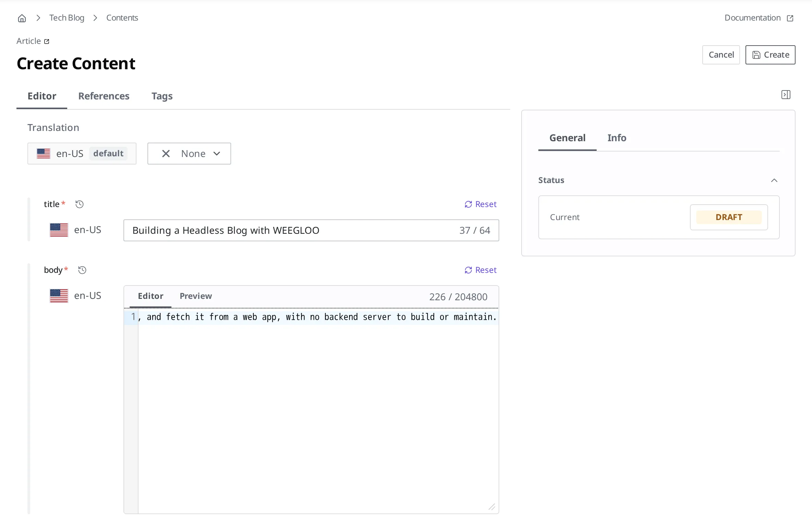
Task: Open the None translation dropdown
Action: (217, 154)
